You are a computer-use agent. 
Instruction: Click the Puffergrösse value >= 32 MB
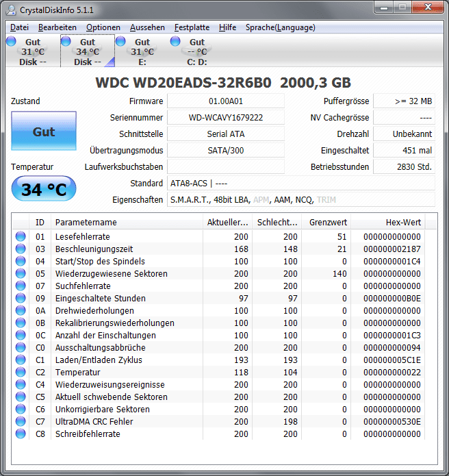pos(404,101)
